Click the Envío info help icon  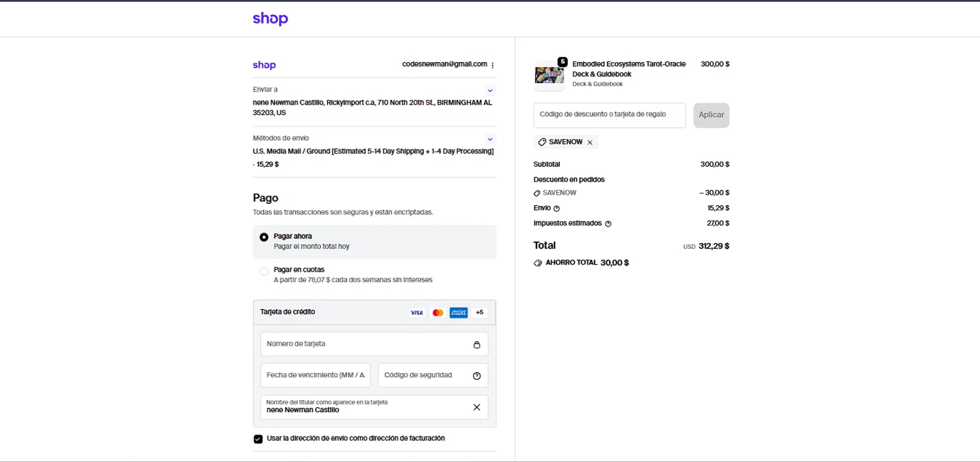(557, 208)
